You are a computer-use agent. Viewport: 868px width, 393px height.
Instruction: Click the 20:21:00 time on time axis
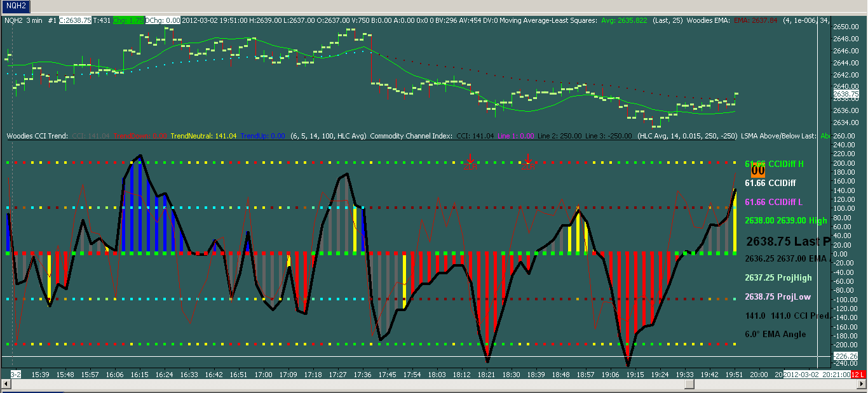[x=836, y=375]
